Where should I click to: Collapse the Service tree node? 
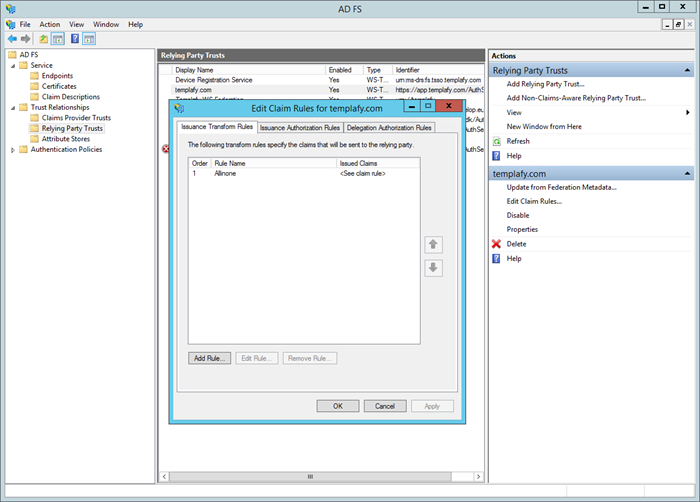coord(13,66)
